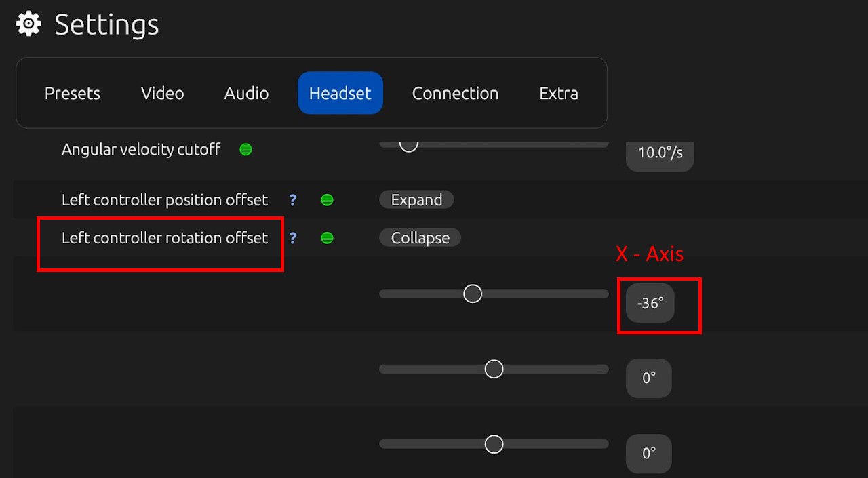Click green dot for Left controller rotation offset

pos(327,238)
